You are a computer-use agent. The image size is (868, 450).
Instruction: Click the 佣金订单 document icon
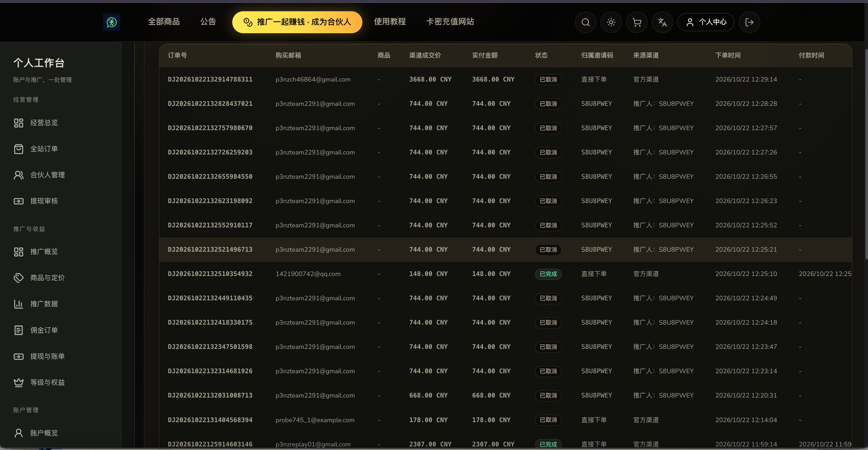tap(19, 330)
